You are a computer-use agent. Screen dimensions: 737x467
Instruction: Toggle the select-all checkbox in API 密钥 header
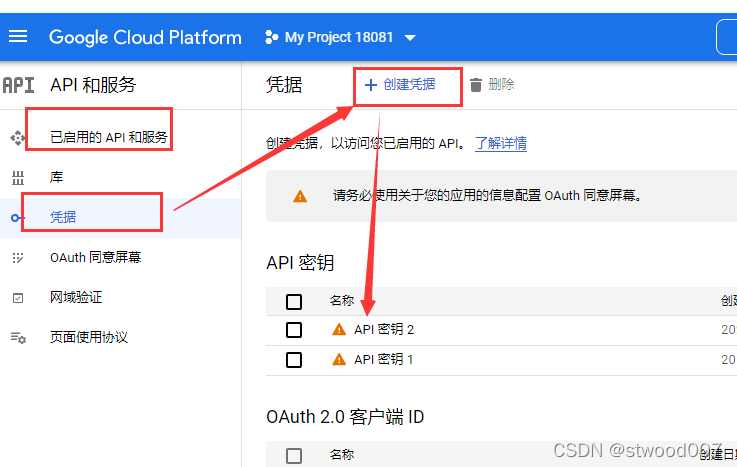click(294, 302)
